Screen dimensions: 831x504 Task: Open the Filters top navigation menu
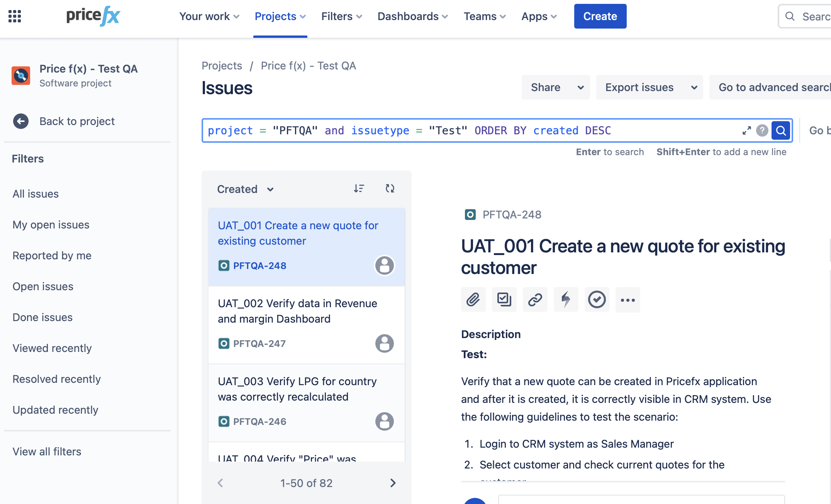tap(341, 16)
